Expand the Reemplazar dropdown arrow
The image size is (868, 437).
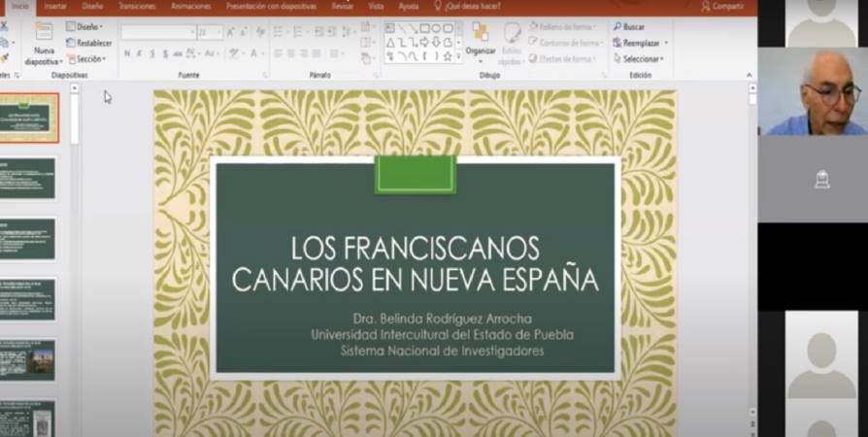click(x=666, y=43)
